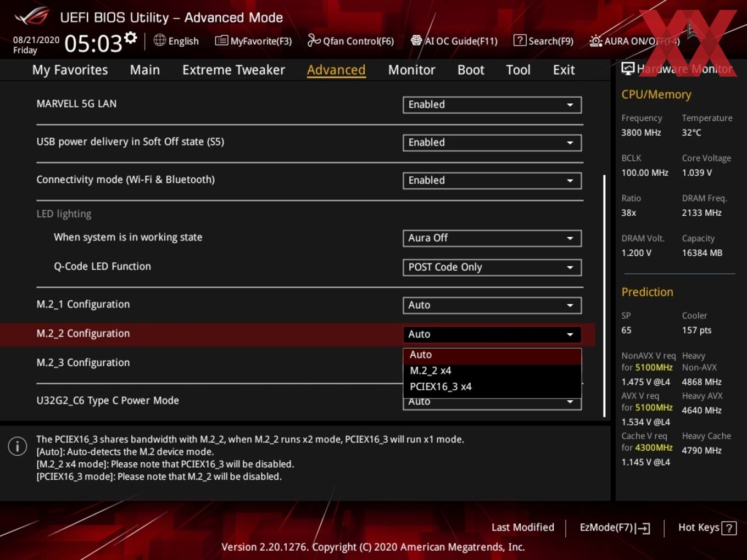The image size is (747, 560).
Task: Click the USB power delivery Soft Off label
Action: pyautogui.click(x=130, y=142)
